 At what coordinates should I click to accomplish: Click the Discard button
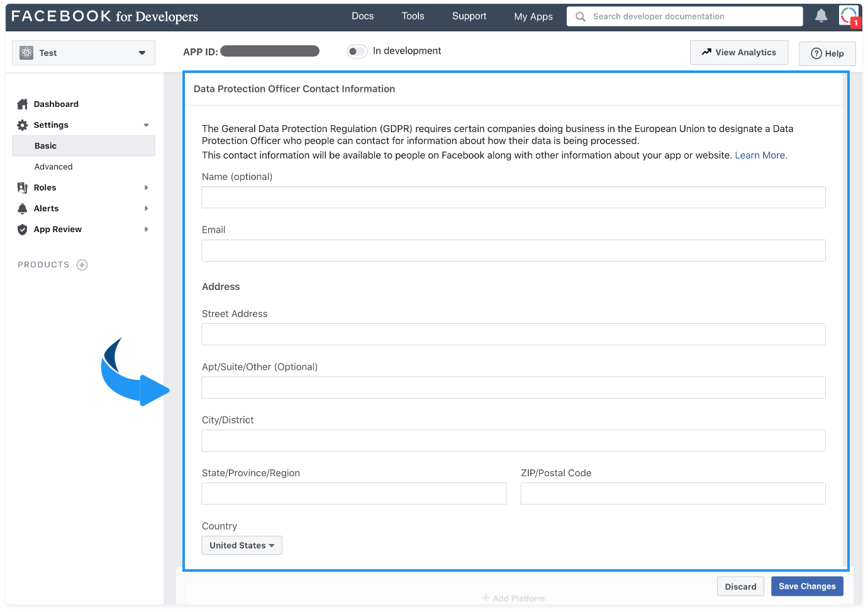(740, 587)
